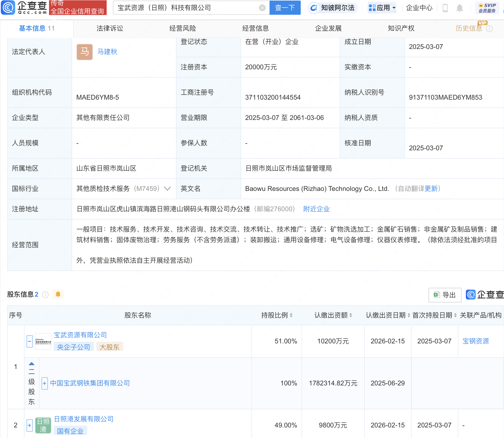This screenshot has width=504, height=438.
Task: Switch to 法律诉讼 tab
Action: (x=110, y=28)
